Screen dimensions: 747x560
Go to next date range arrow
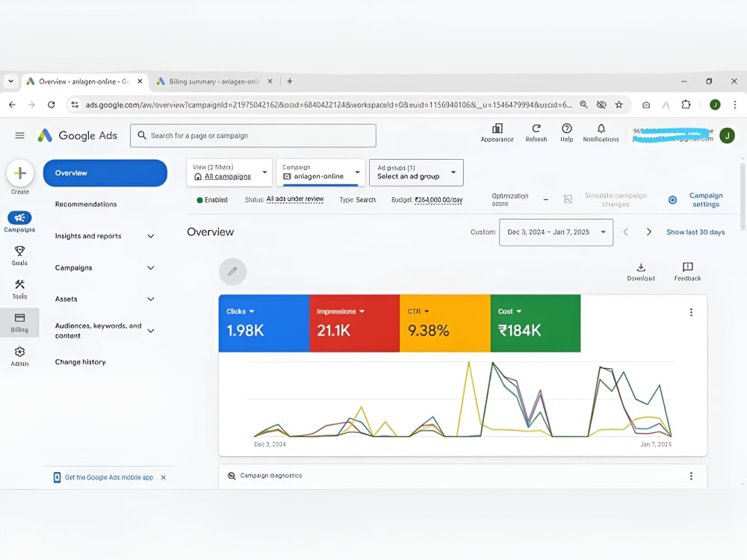648,232
